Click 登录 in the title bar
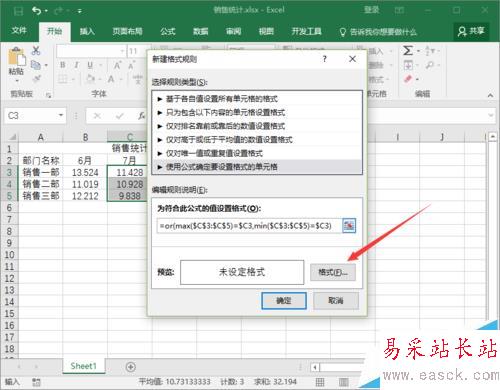 pos(371,10)
